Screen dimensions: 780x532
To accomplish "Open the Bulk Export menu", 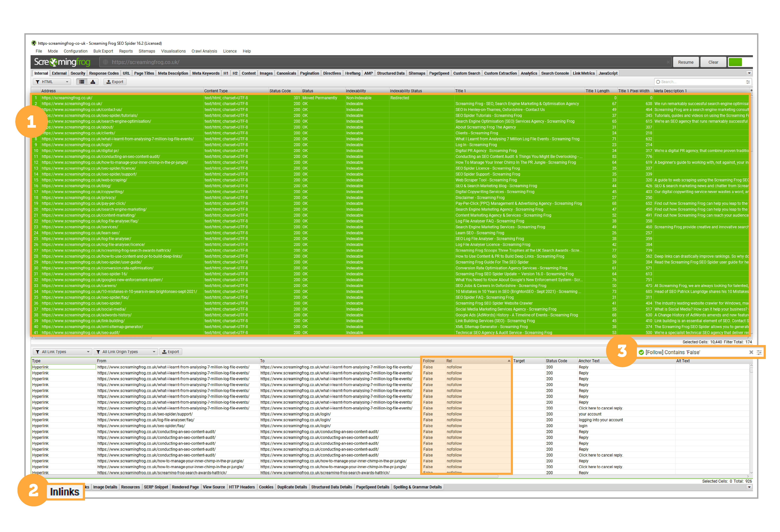I will point(103,51).
